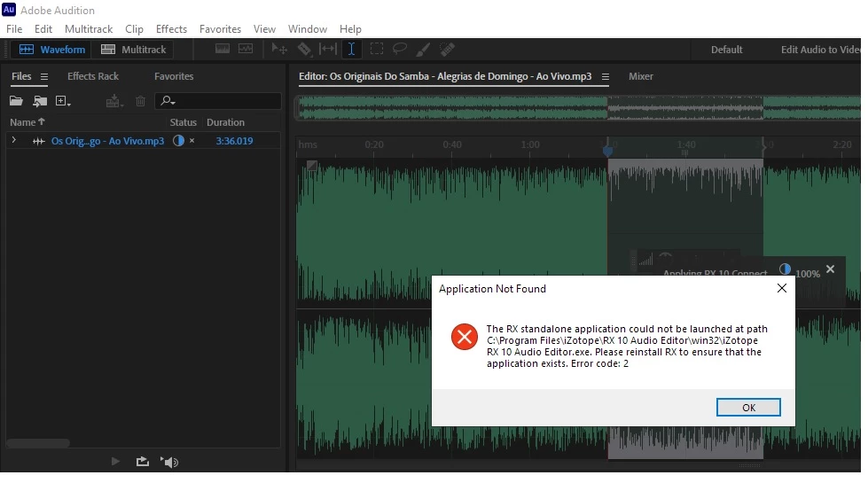
Task: Select the Paintbrush Selection tool
Action: [423, 50]
